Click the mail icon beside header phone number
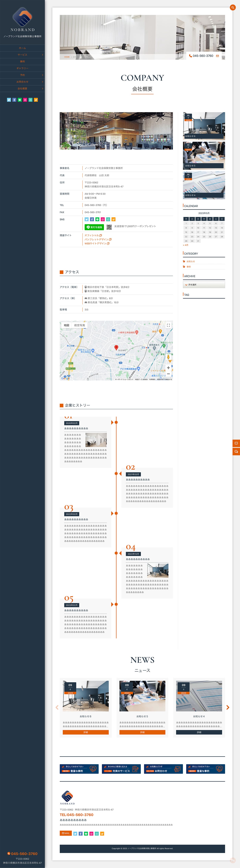Viewport: 240px width, 868px height. coord(217,56)
